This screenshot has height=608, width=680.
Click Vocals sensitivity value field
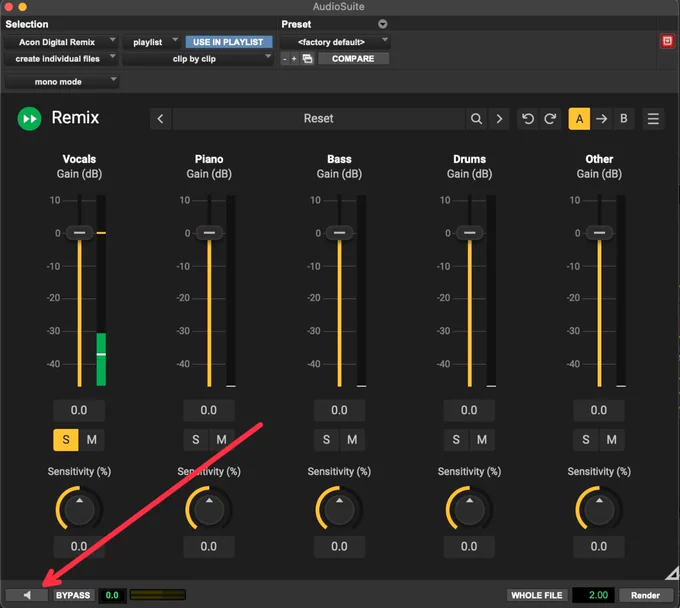pos(79,546)
